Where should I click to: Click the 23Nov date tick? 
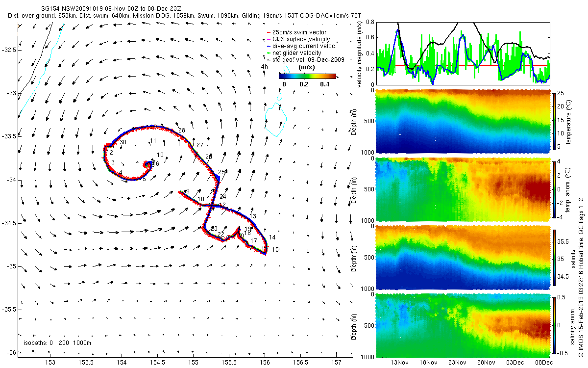tap(457, 363)
